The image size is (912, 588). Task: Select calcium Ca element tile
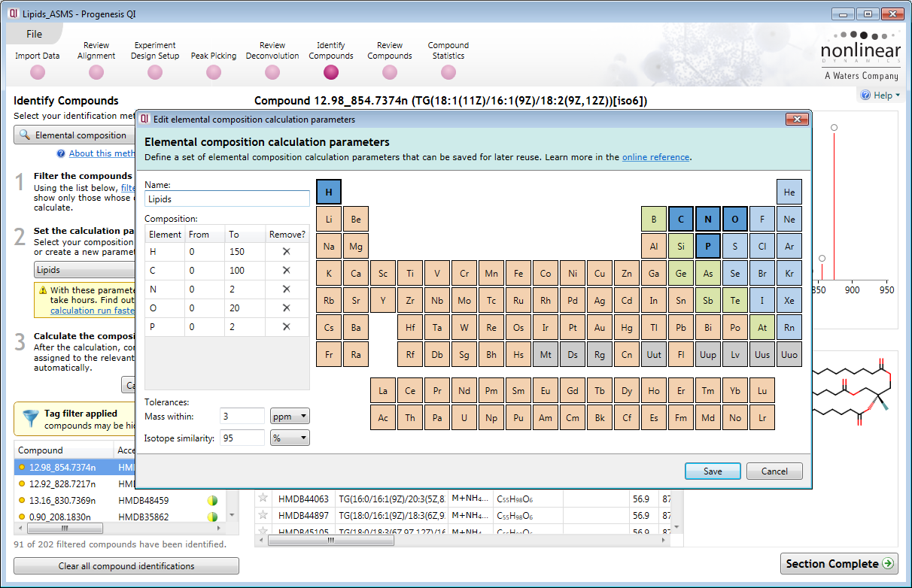pos(356,273)
